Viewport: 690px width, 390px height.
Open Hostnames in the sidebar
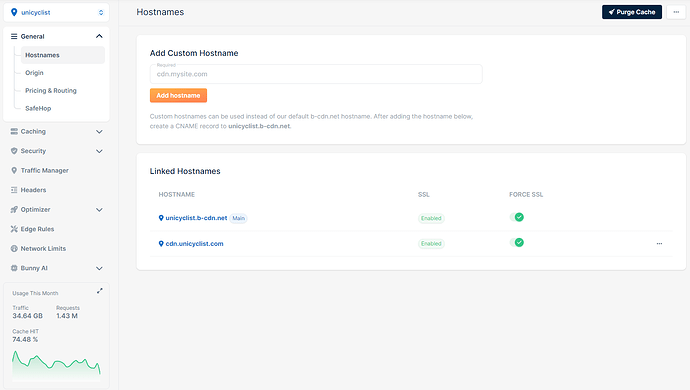[x=63, y=55]
